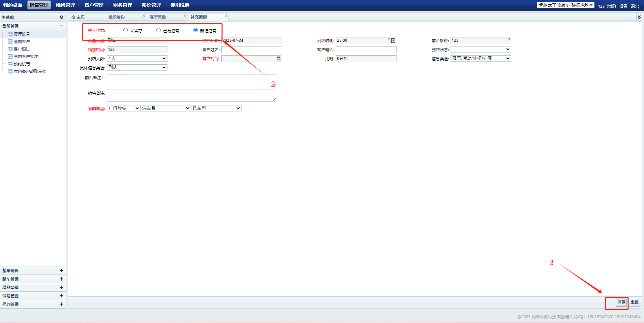Open the 到店人数 dropdown
Viewport: 644px width, 323px height.
tap(137, 59)
